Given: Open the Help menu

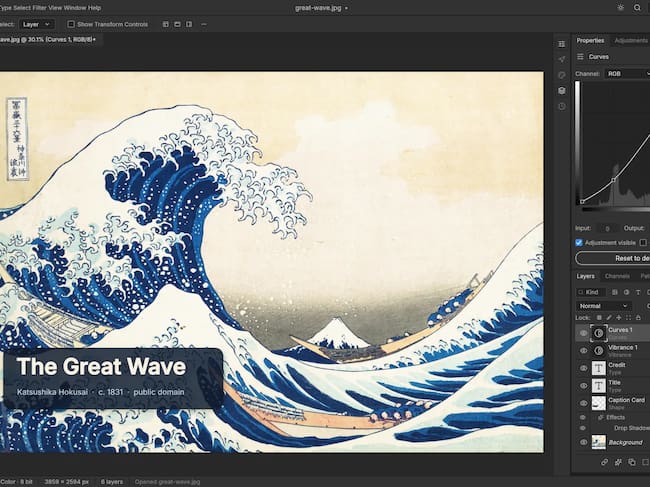Looking at the screenshot, I should click(95, 7).
